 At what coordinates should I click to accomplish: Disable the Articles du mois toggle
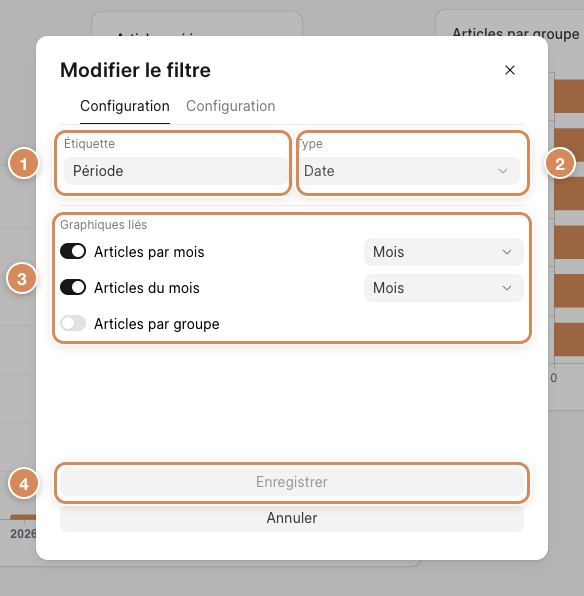coord(73,287)
